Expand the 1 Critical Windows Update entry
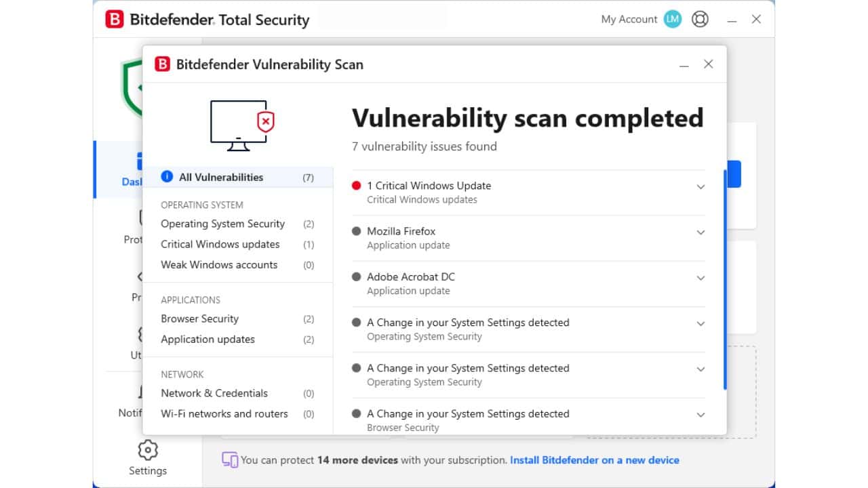The image size is (868, 488). click(x=701, y=186)
